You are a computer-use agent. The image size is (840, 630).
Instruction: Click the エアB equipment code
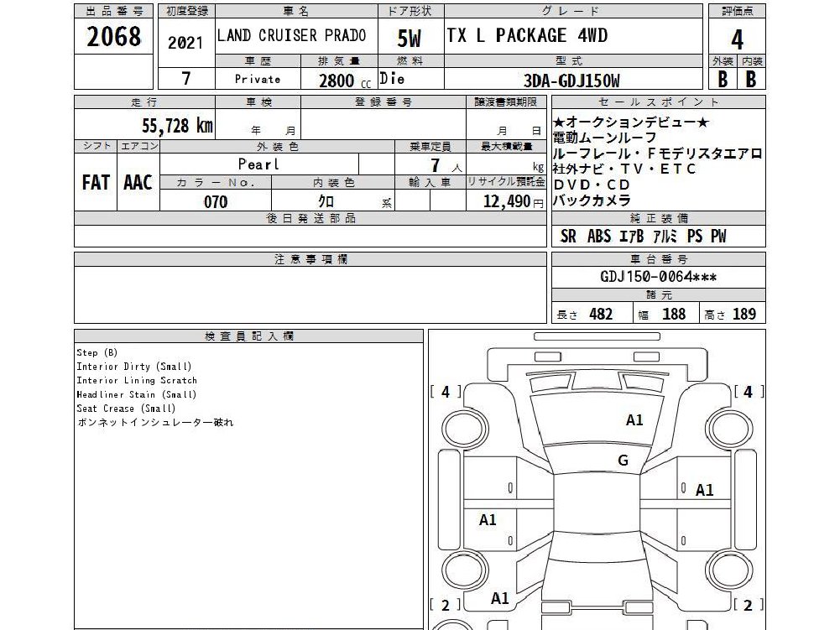pos(631,236)
